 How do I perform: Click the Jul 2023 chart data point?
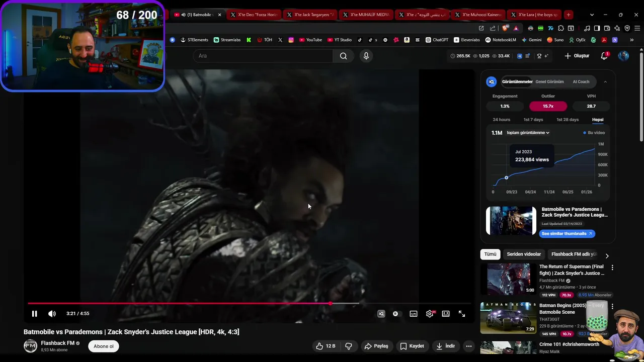507,177
